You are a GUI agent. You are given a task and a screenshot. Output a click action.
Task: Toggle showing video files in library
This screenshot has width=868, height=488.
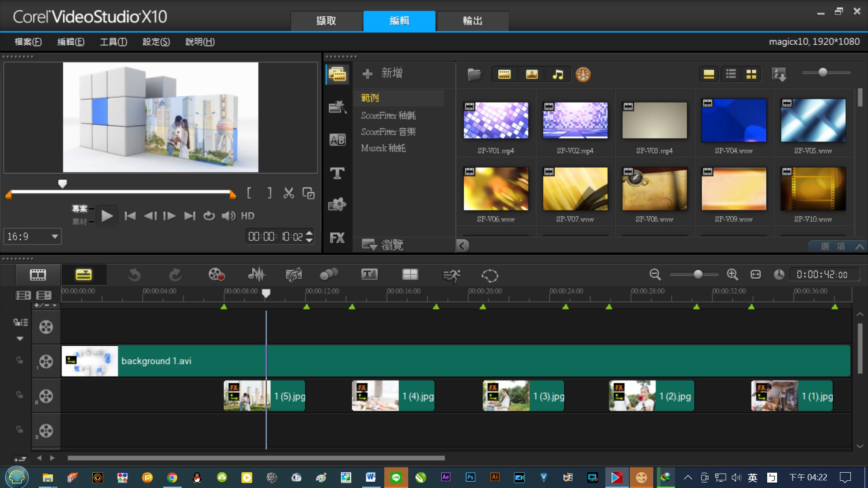[505, 75]
